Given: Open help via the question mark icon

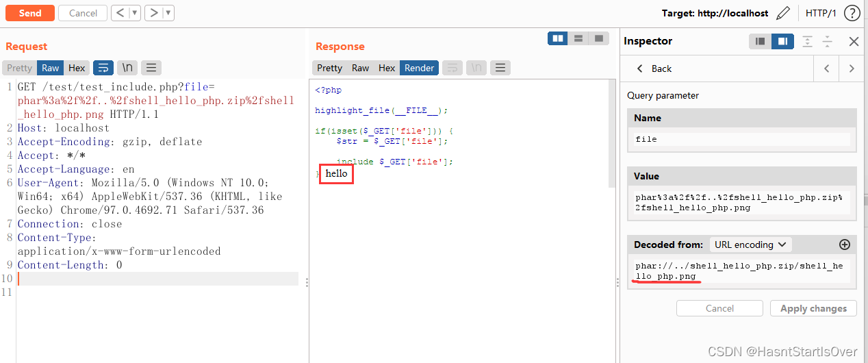Looking at the screenshot, I should 852,13.
